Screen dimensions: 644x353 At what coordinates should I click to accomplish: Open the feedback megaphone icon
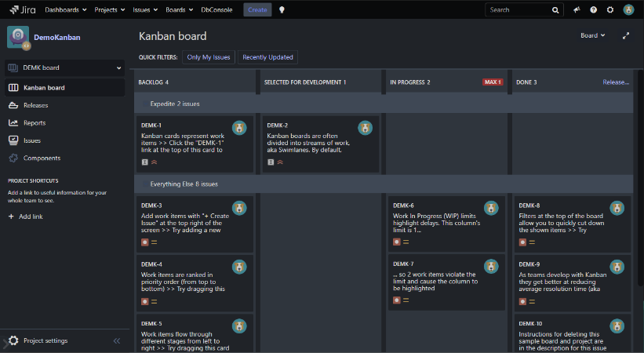coord(577,10)
